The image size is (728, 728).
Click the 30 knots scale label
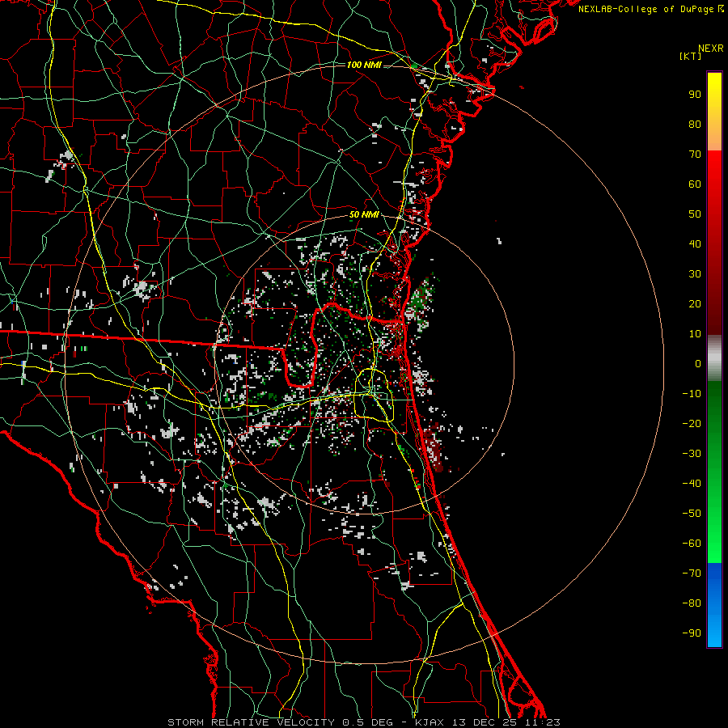[695, 274]
